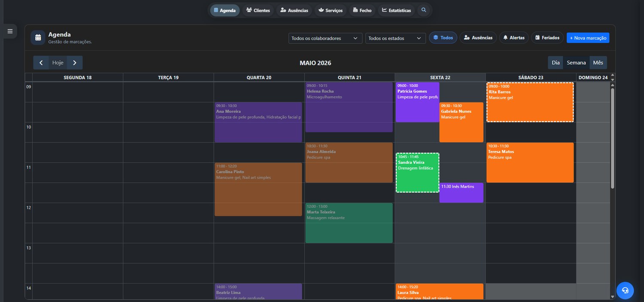
Task: Click the calendar icon beside Agenda title
Action: click(x=38, y=37)
